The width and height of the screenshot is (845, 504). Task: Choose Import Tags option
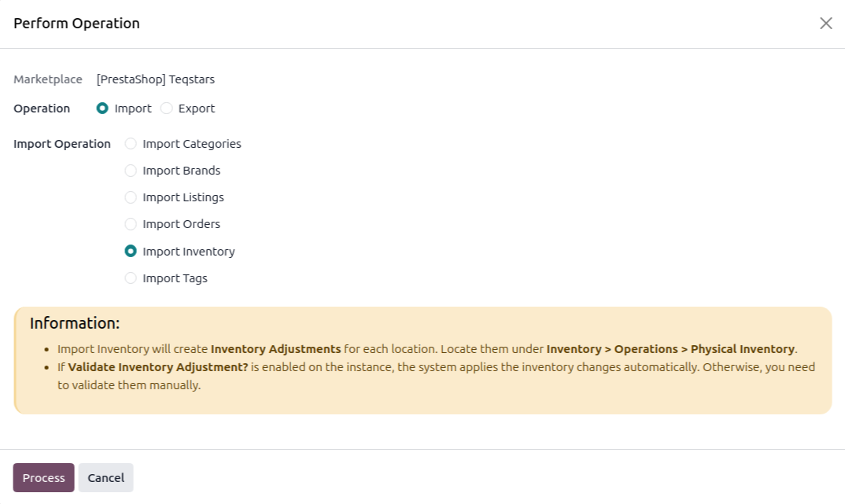131,278
